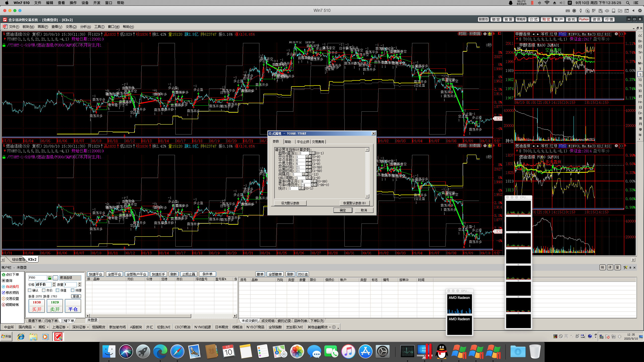This screenshot has height=362, width=644.
Task: Expand the 上海证券 dropdown
Action: click(67, 327)
